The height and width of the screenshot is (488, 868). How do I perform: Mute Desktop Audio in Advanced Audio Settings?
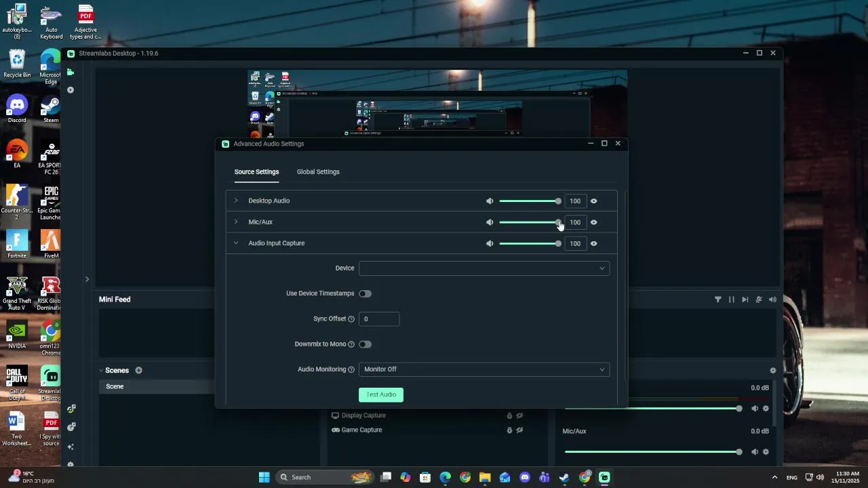pyautogui.click(x=490, y=201)
